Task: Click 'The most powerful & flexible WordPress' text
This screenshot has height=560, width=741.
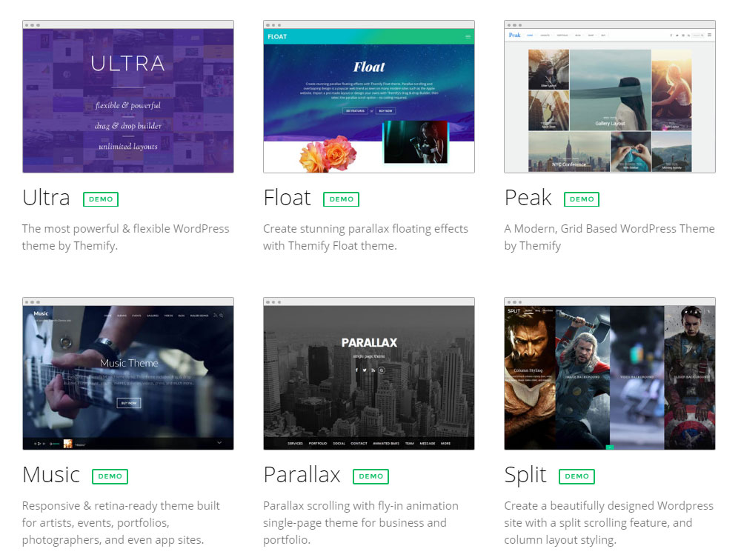Action: pyautogui.click(x=125, y=229)
